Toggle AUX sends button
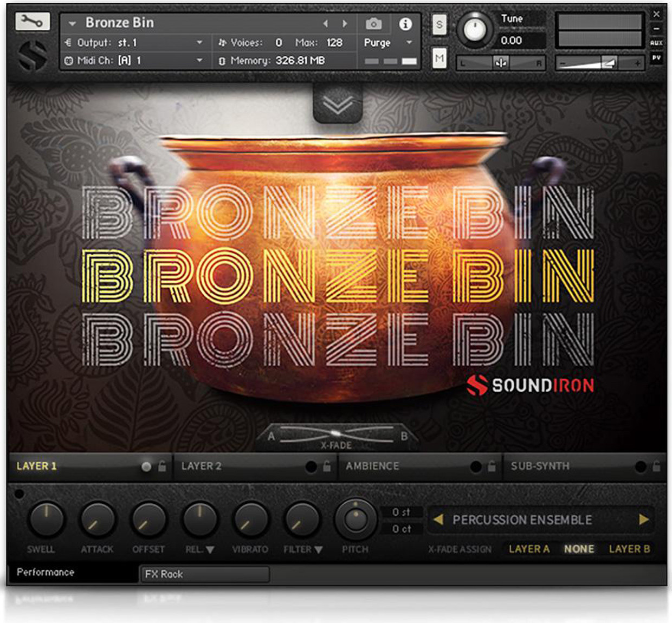 pos(657,43)
